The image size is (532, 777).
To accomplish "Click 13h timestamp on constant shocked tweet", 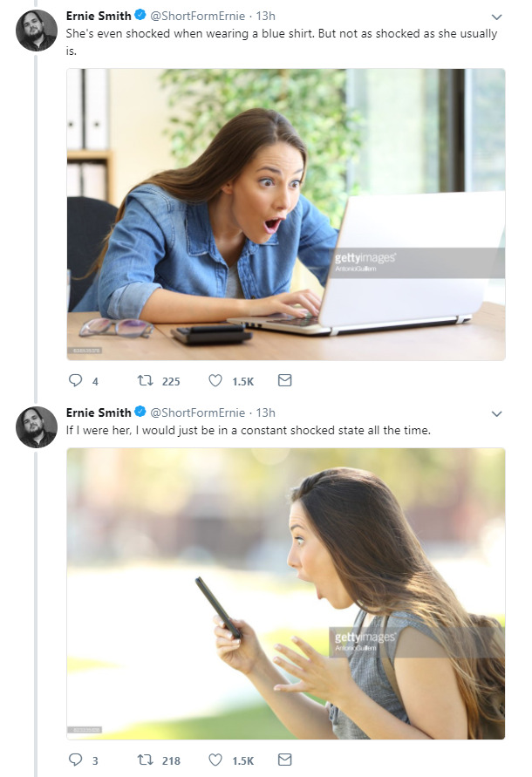I will (265, 412).
